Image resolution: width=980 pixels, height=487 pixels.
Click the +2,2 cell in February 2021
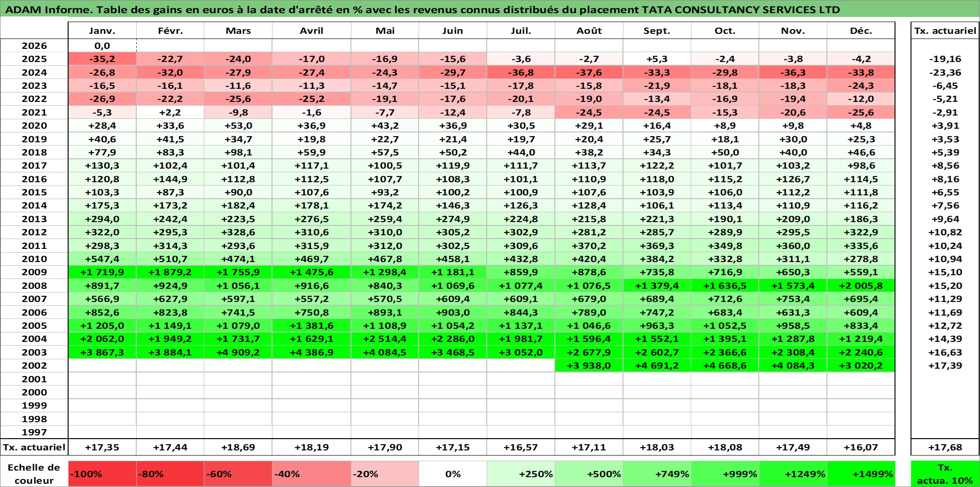coord(171,112)
